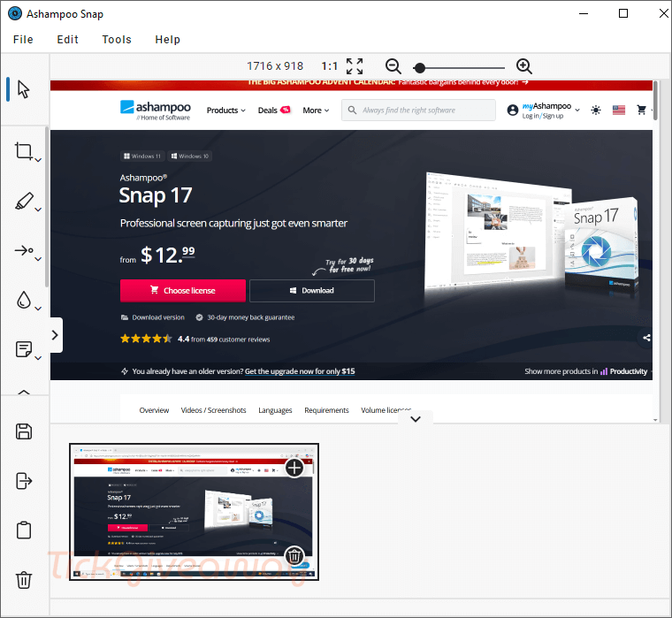This screenshot has width=672, height=618.
Task: Click the Productivity category link
Action: (x=624, y=371)
